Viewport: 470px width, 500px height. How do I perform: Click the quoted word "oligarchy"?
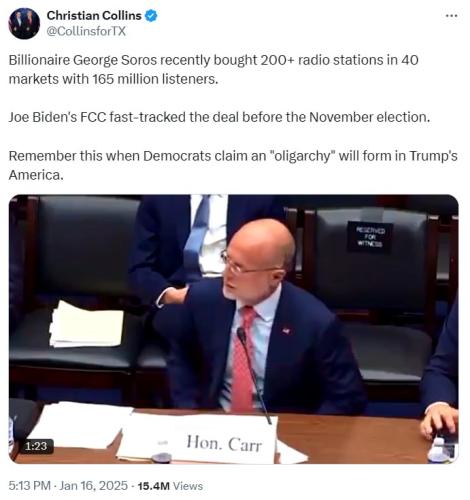coord(304,156)
